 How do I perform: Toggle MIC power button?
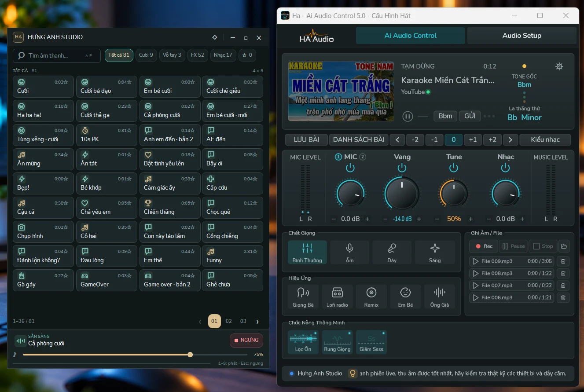click(x=350, y=168)
